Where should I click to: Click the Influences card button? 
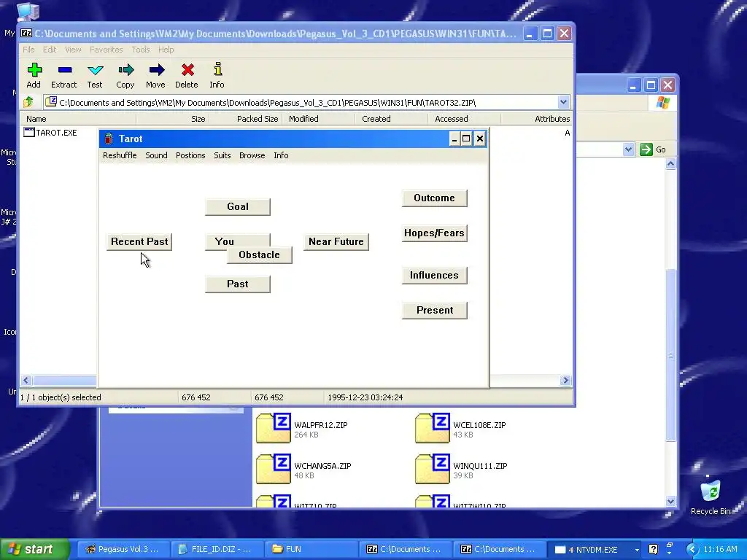point(435,275)
